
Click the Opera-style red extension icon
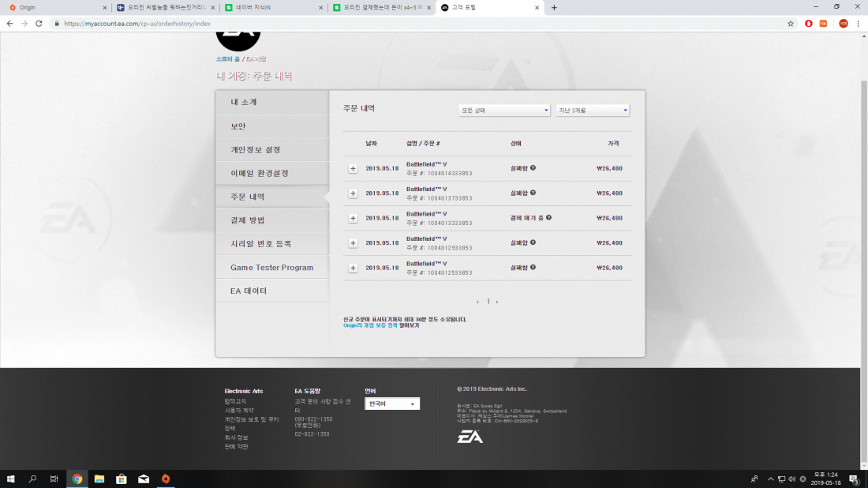(809, 24)
